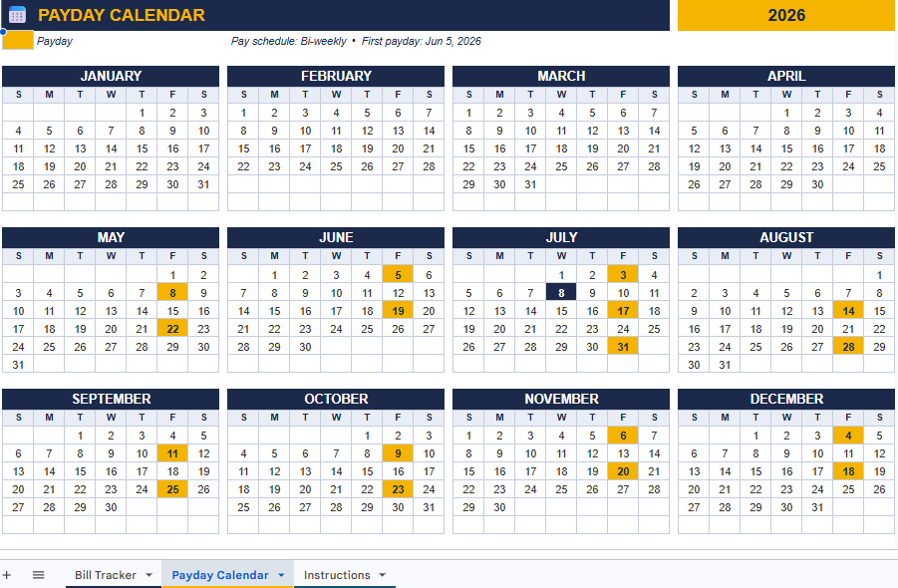This screenshot has height=588, width=898.
Task: Click the dark highlighted July 8 cell
Action: [561, 293]
